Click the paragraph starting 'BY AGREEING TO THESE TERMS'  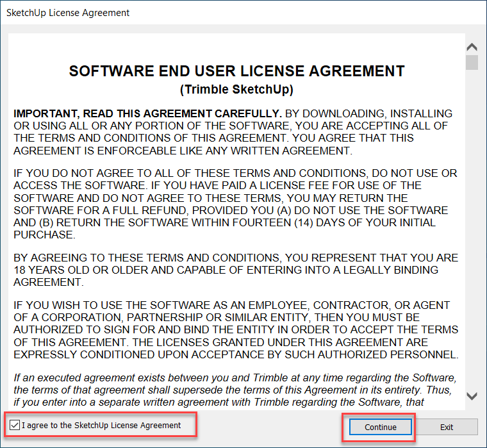[235, 270]
